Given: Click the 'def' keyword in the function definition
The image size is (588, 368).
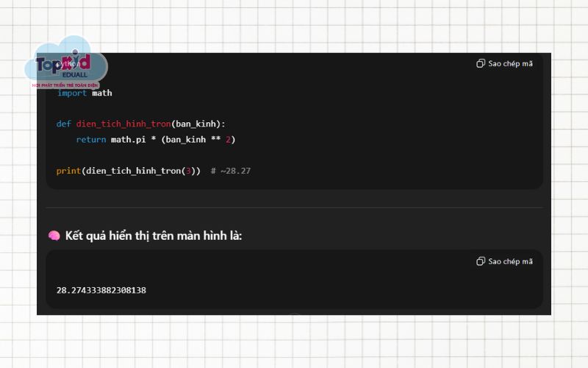Looking at the screenshot, I should click(x=64, y=124).
